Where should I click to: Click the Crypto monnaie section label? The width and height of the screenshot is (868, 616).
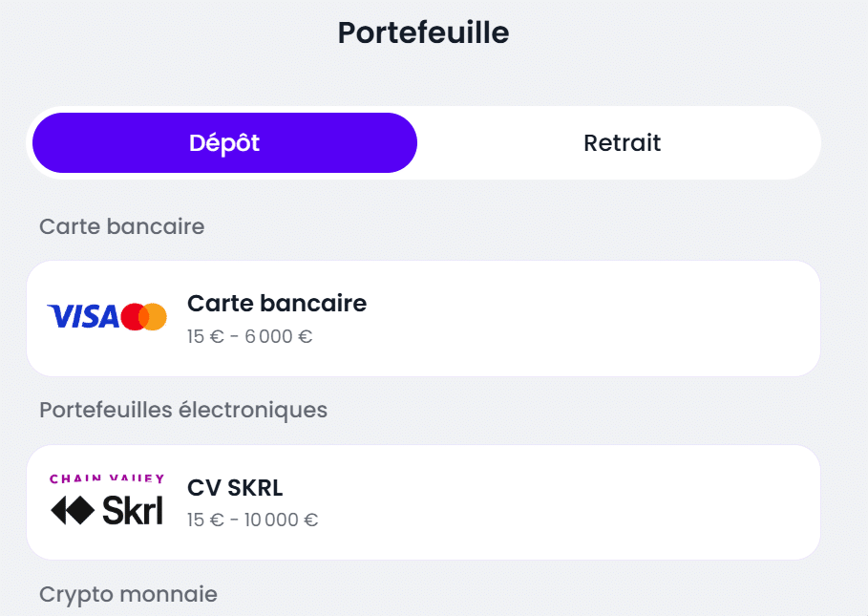click(x=128, y=594)
